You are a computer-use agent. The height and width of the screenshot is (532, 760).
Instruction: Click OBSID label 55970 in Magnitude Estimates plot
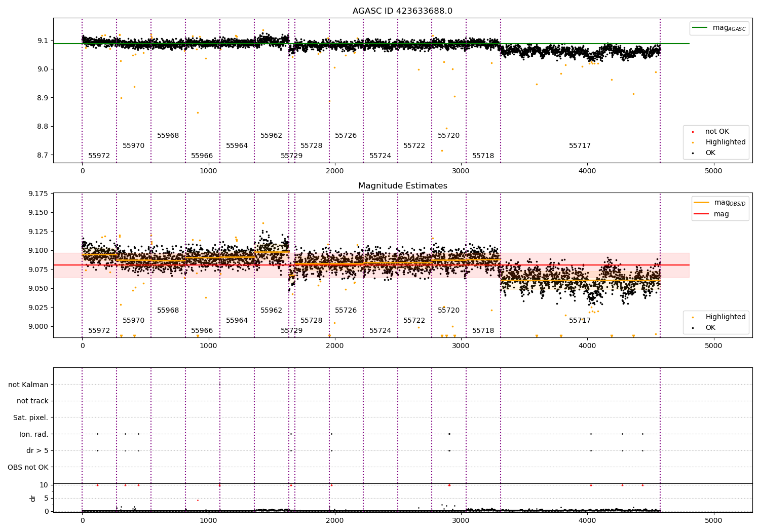point(134,321)
